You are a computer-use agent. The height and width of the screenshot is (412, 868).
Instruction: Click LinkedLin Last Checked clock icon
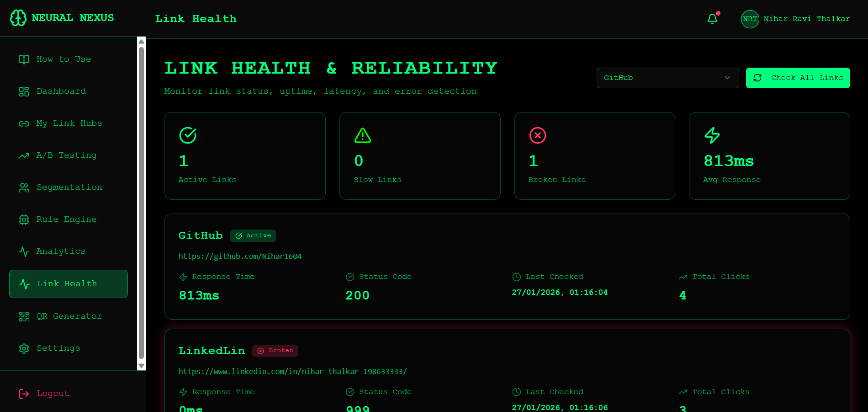click(517, 392)
